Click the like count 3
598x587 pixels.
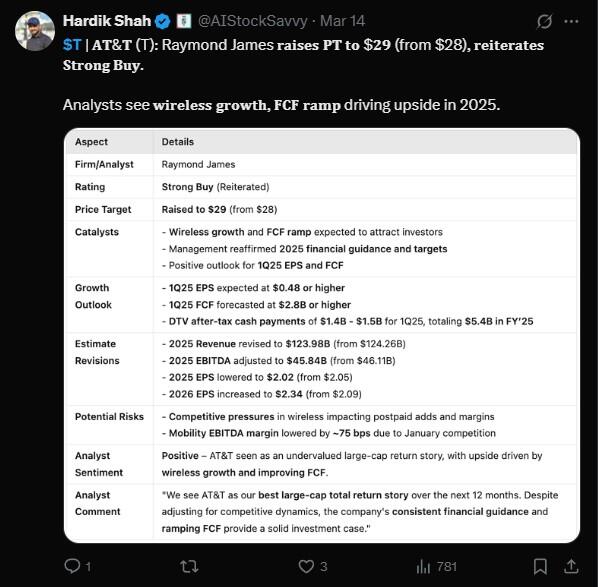(x=323, y=566)
